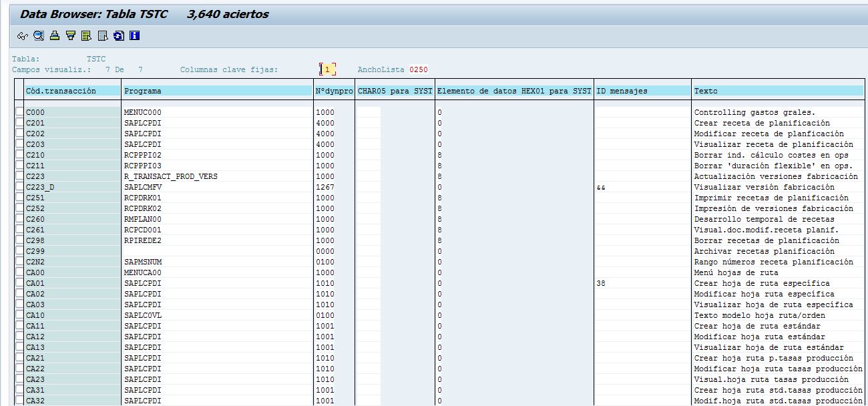
Task: Click the sort ascending icon
Action: tap(55, 35)
